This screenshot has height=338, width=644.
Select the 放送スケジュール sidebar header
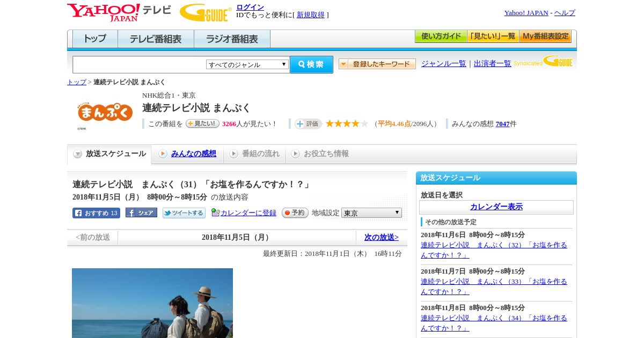pos(496,178)
